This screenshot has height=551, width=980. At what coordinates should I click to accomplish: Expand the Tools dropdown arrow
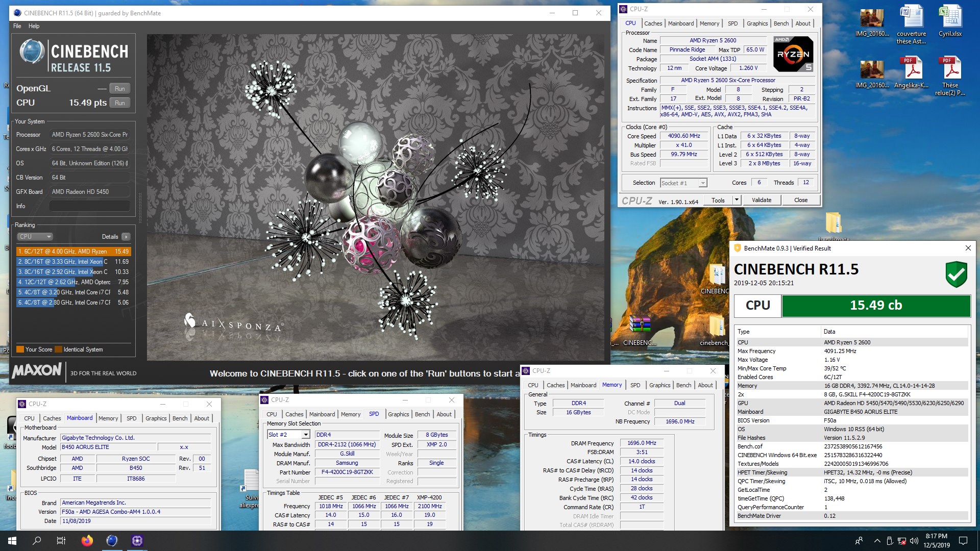737,201
